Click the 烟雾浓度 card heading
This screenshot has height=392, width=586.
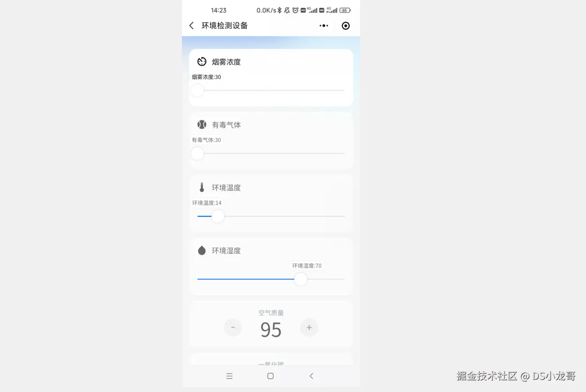(226, 62)
